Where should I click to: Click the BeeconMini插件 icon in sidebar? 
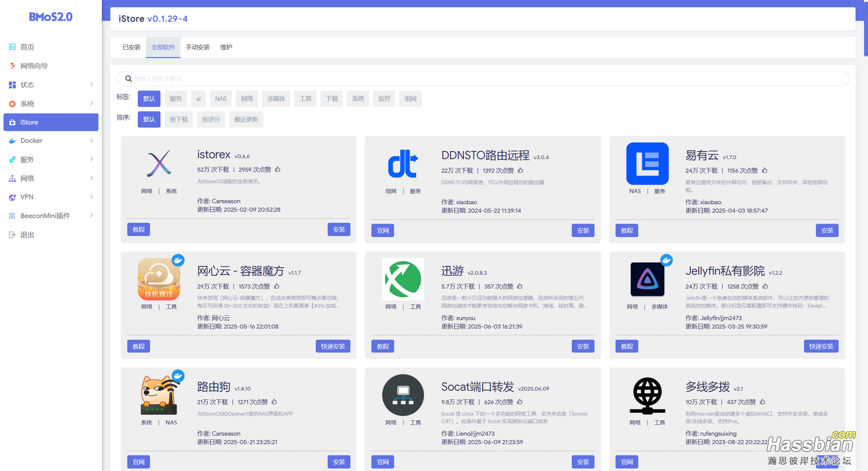pyautogui.click(x=12, y=216)
